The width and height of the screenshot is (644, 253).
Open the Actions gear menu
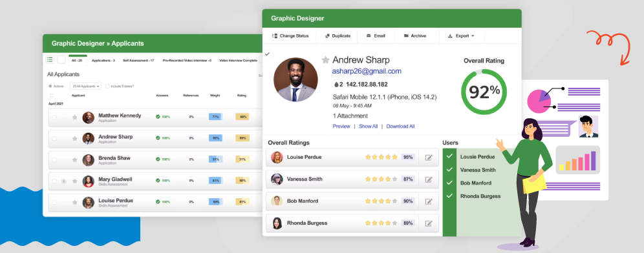[x=56, y=86]
